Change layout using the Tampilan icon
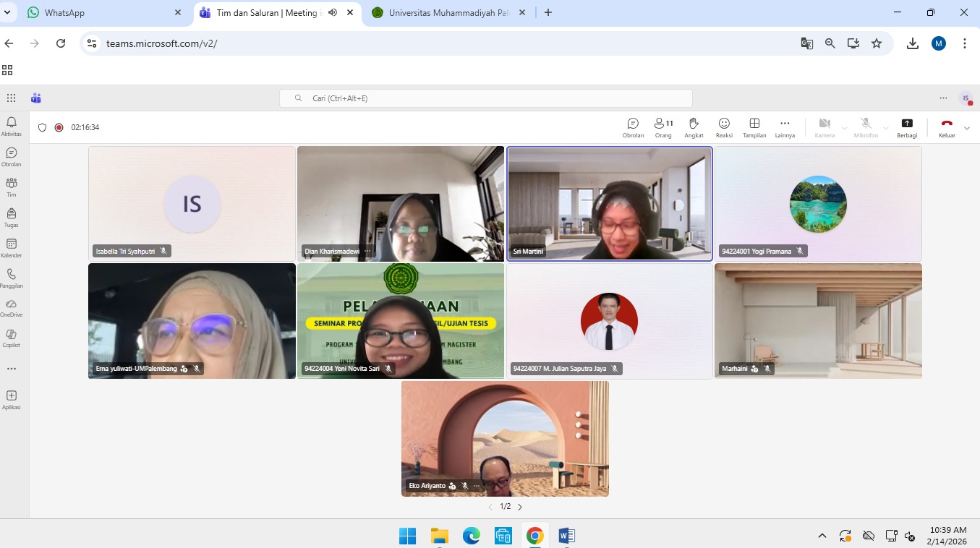The height and width of the screenshot is (548, 980). (754, 127)
